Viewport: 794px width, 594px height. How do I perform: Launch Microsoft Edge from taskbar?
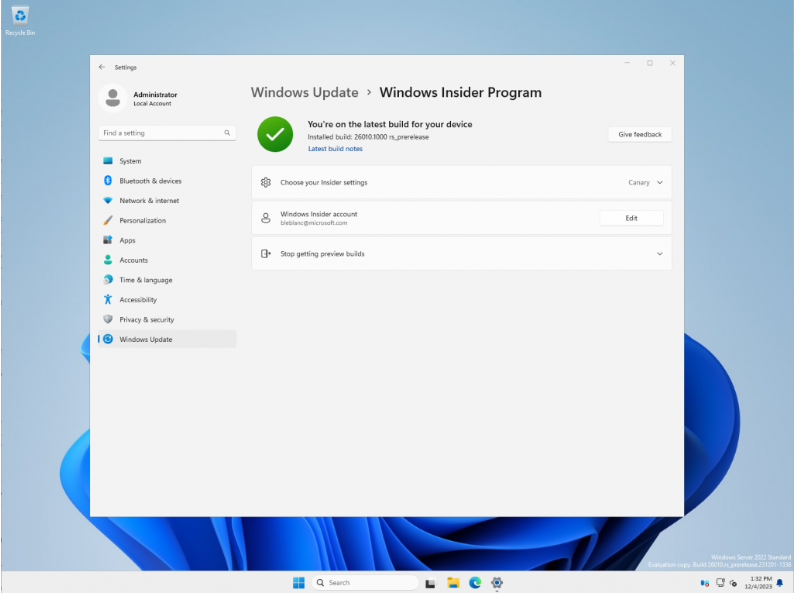point(475,583)
